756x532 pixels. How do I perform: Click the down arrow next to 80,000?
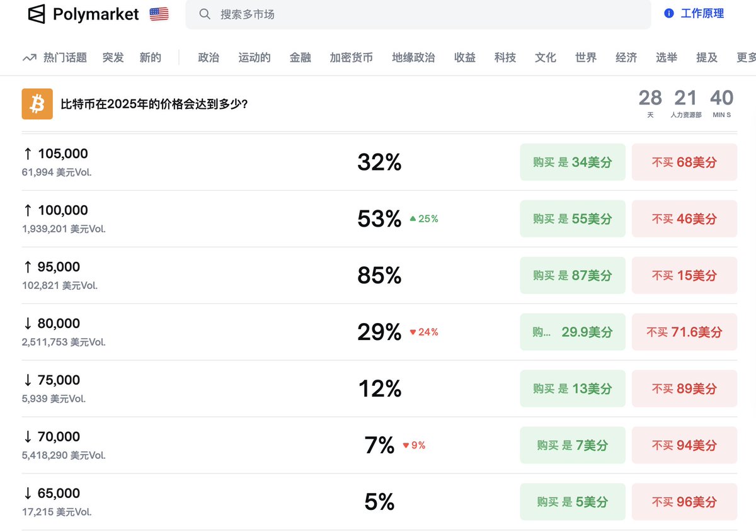click(x=28, y=324)
